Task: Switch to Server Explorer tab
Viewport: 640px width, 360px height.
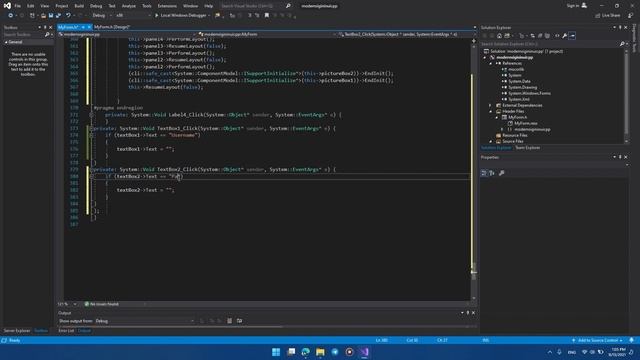Action: pos(17,331)
